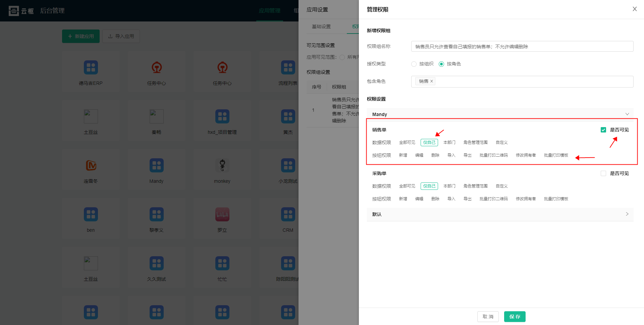
Task: Toggle 批量打印模板 for 采购单
Action: tap(556, 199)
